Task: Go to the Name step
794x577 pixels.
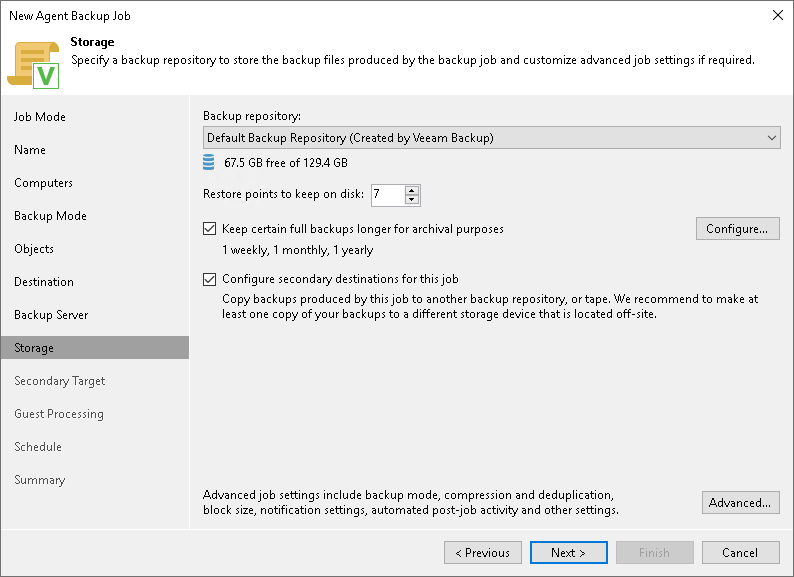Action: 30,150
